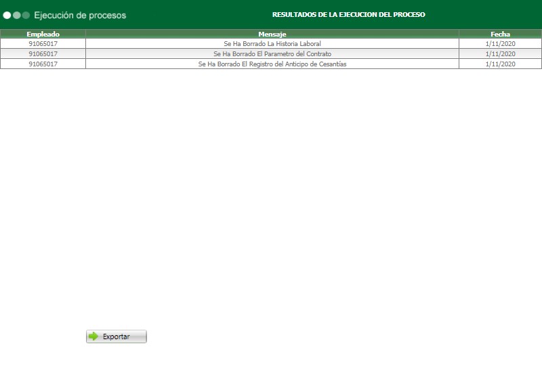Click the middle light-green circle icon

tap(16, 15)
